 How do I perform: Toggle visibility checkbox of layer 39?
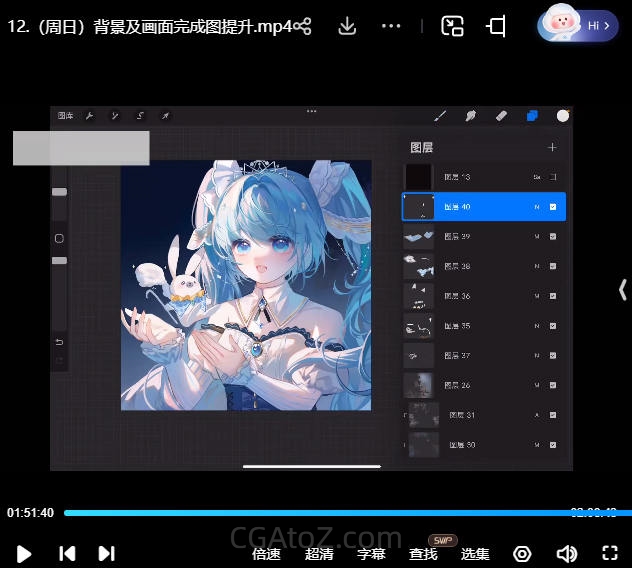(x=553, y=236)
